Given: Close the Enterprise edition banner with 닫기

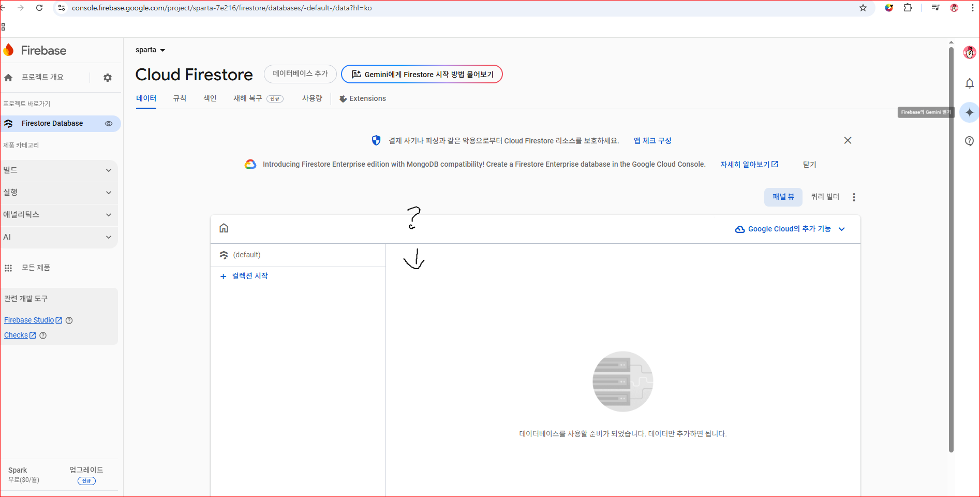Looking at the screenshot, I should point(809,164).
